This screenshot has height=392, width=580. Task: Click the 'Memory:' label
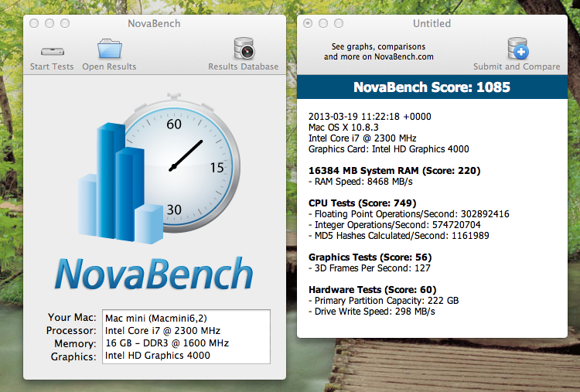click(76, 343)
